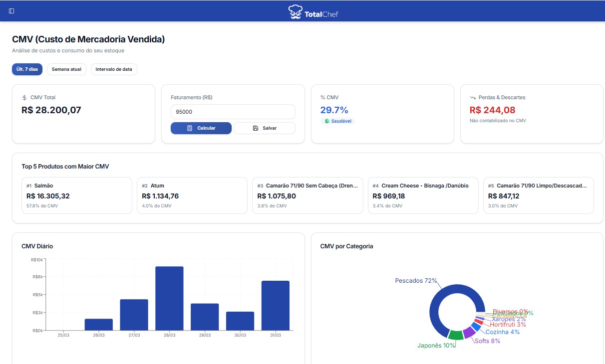The width and height of the screenshot is (605, 364).
Task: Click the dollar sign icon beside CMV Total
Action: pos(24,98)
